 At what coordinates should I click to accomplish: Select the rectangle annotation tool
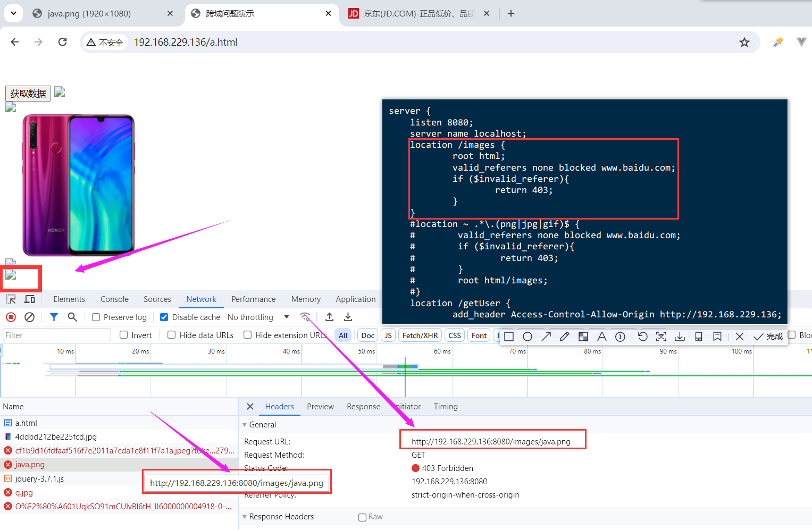pos(509,336)
